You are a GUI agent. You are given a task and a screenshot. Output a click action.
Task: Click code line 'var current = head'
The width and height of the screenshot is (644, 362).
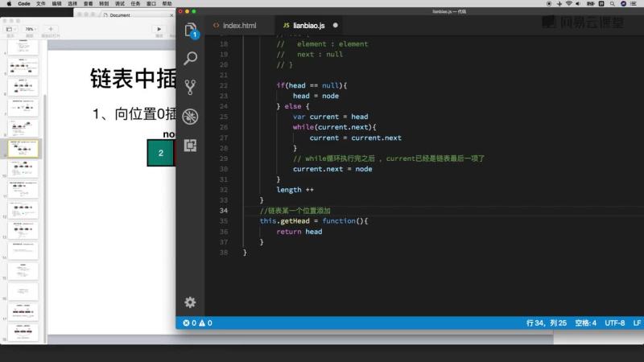[331, 117]
